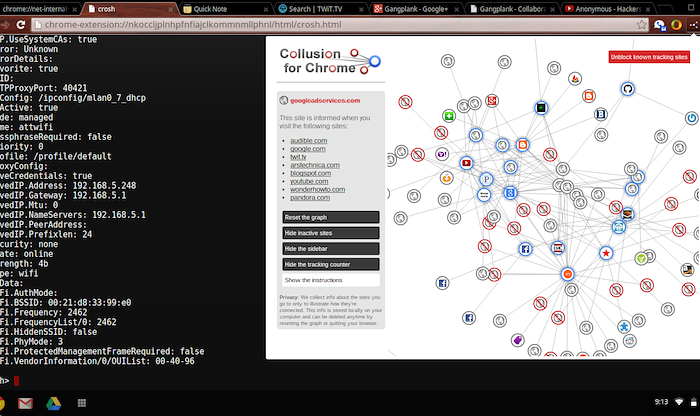Click the Collusion for Chrome logo
700x416 pixels.
click(330, 61)
